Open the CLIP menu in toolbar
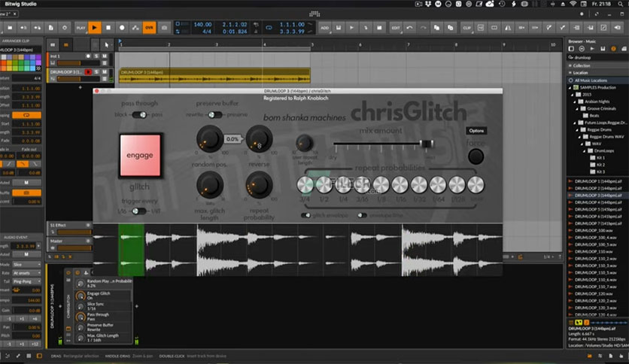The image size is (629, 364). 467,28
